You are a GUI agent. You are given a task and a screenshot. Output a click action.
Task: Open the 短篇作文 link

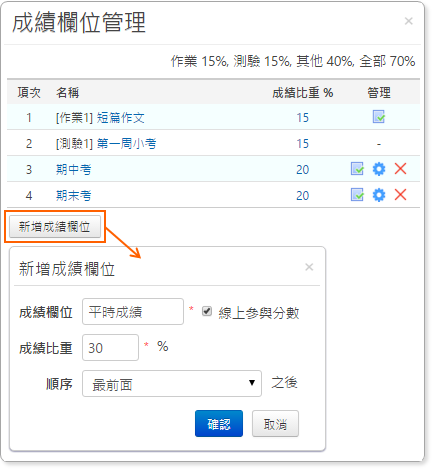coord(120,118)
